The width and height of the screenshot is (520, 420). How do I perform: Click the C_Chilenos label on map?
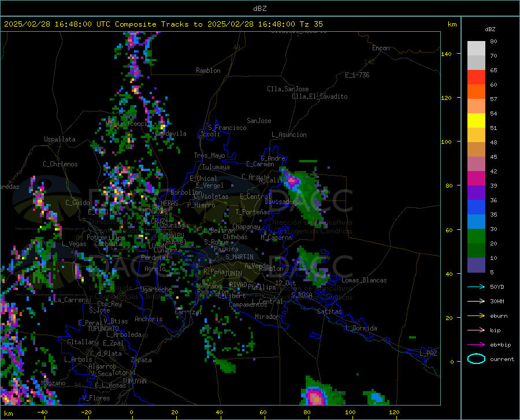pyautogui.click(x=60, y=164)
